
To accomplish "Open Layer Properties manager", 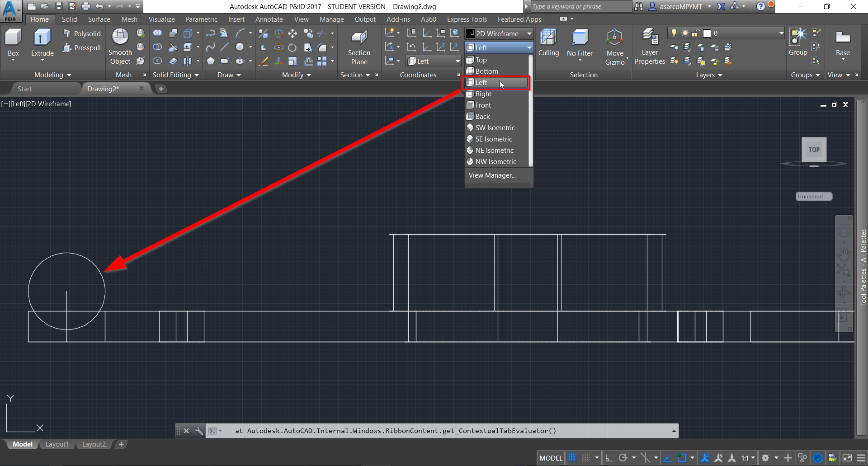I will (x=650, y=47).
